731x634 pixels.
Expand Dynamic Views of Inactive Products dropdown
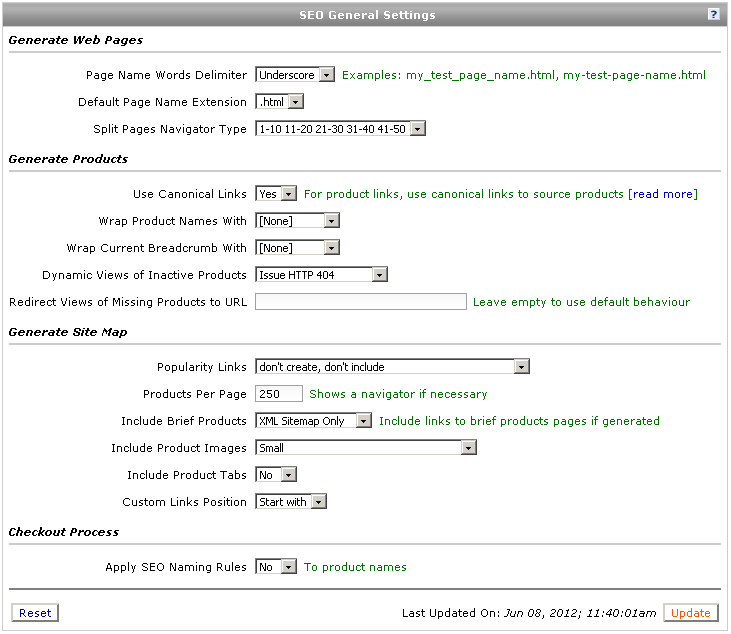tap(321, 275)
